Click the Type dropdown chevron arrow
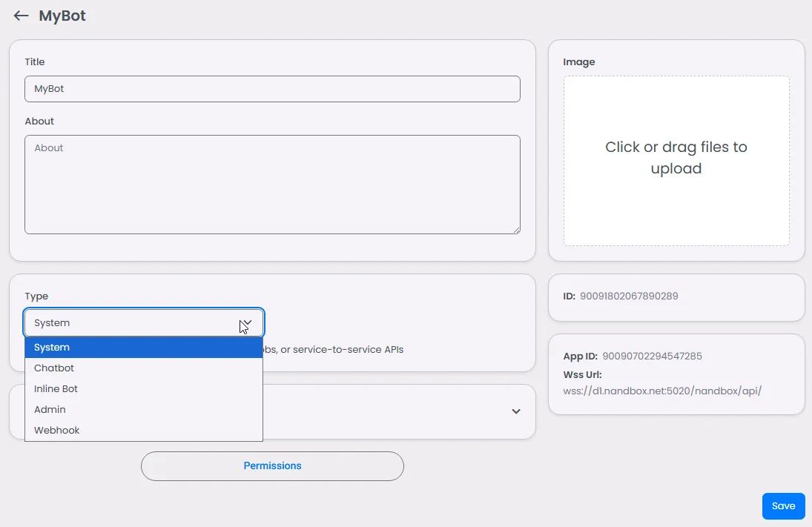Viewport: 812px width, 527px height. point(246,323)
